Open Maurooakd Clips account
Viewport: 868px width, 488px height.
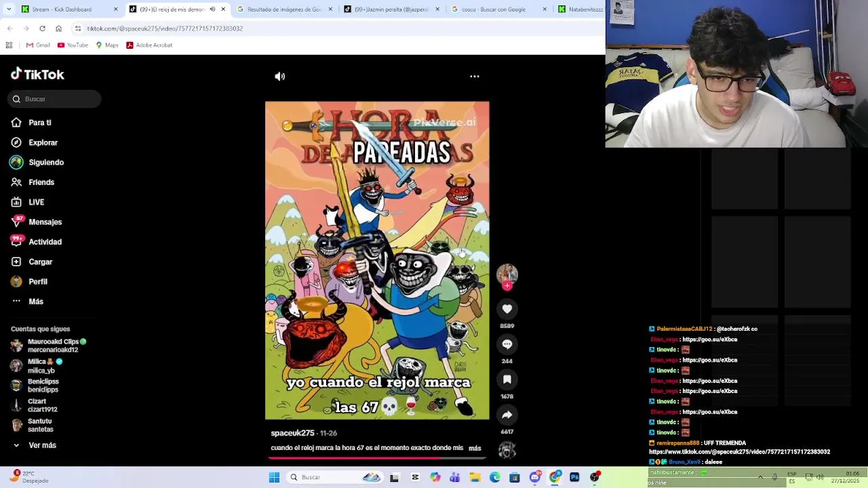[49, 346]
